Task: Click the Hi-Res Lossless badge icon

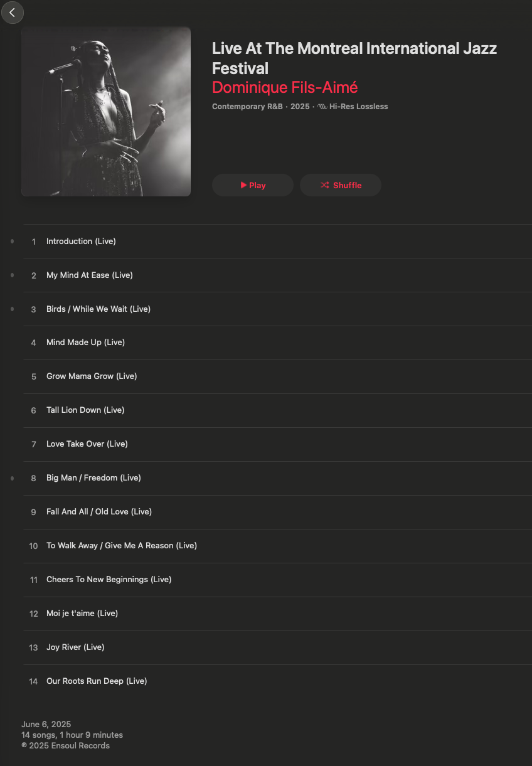Action: click(x=322, y=107)
